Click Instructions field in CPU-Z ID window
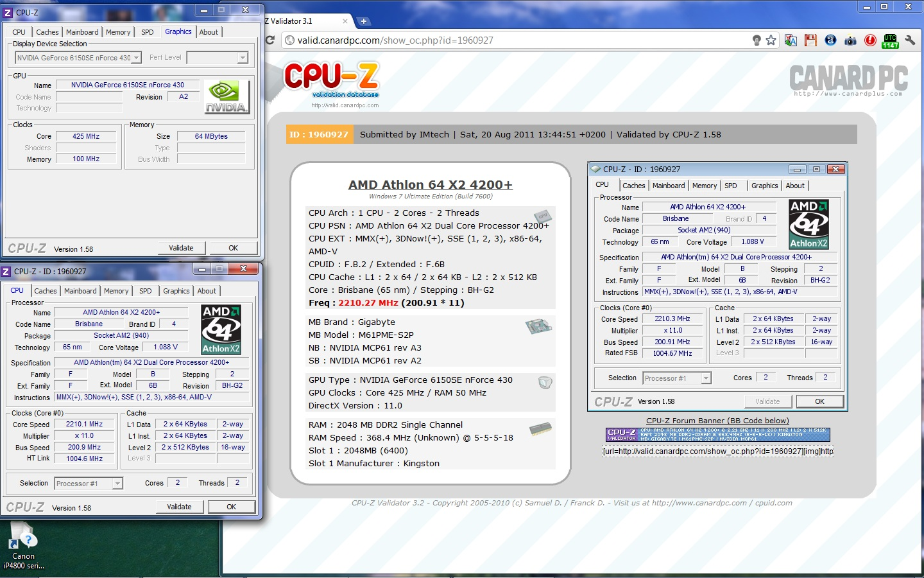The height and width of the screenshot is (578, 924). (151, 398)
